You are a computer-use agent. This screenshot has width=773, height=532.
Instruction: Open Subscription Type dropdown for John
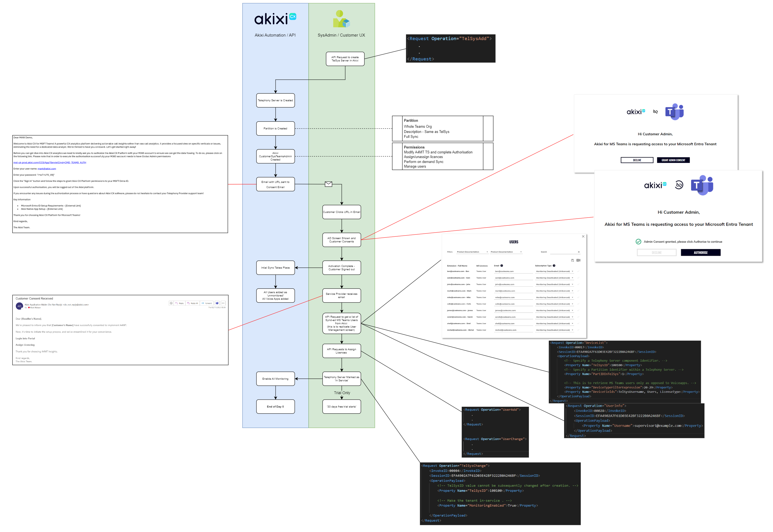click(554, 284)
